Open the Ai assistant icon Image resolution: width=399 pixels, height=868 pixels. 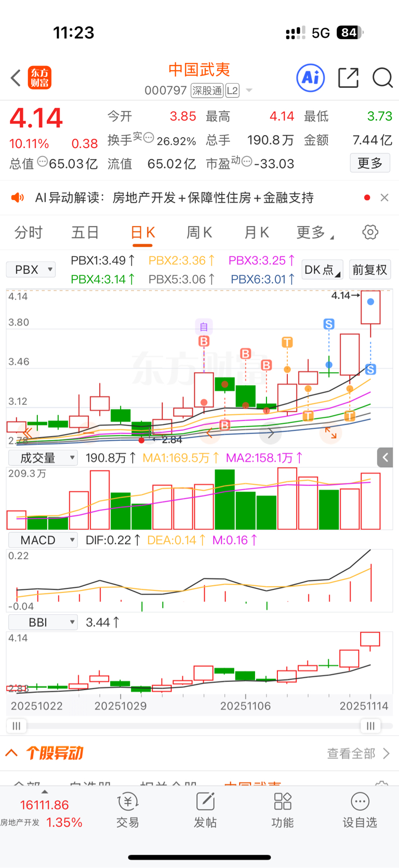311,78
